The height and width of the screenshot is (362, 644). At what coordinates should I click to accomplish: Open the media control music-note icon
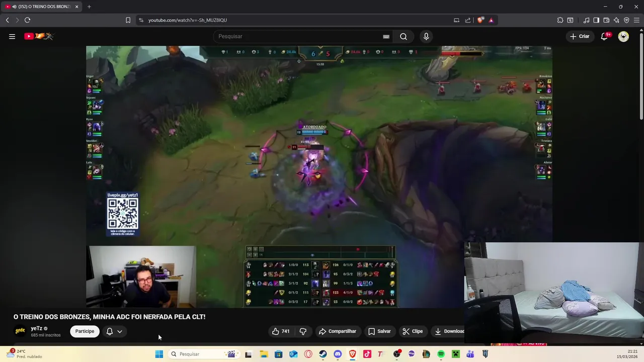coord(586,20)
